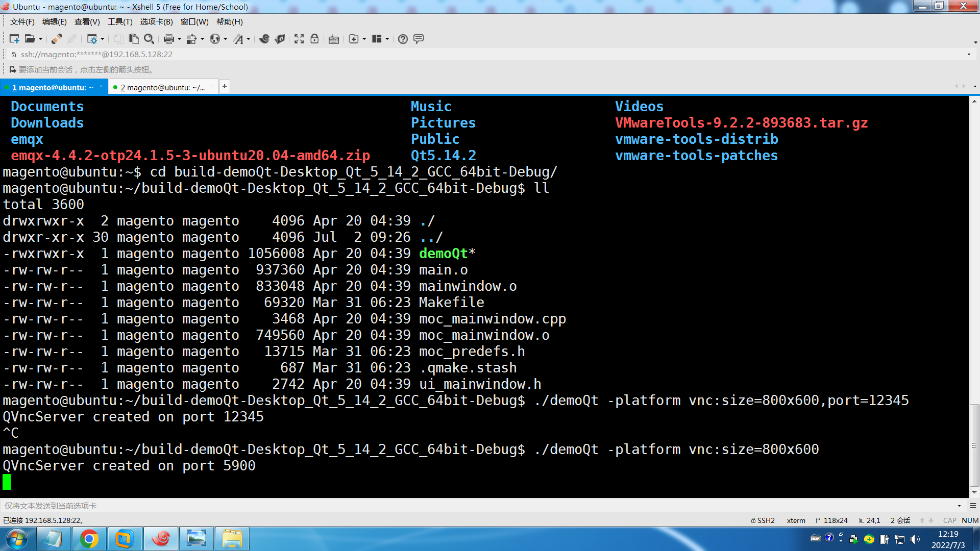Open session Properties gear icon
980x551 pixels.
93,39
